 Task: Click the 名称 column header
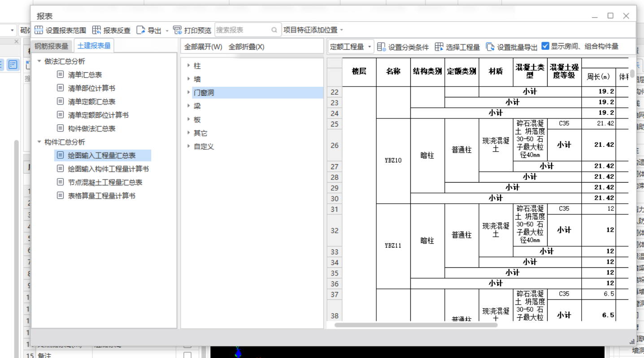pyautogui.click(x=393, y=71)
